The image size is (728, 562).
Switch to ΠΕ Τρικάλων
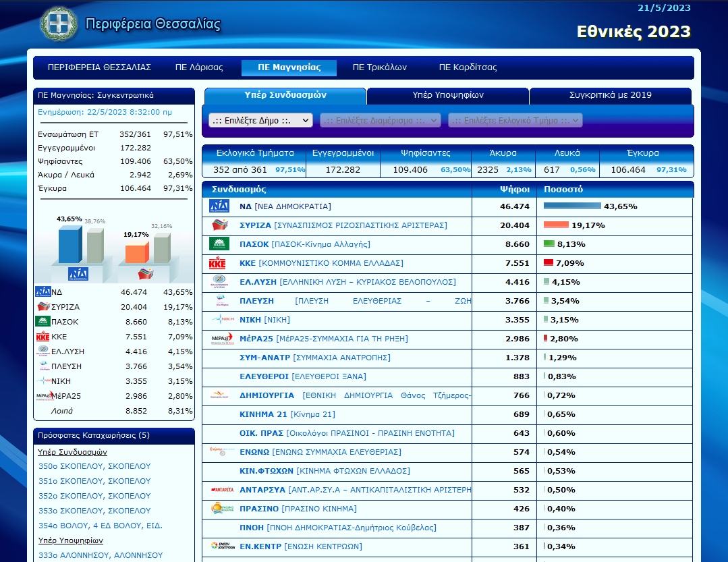(x=380, y=67)
